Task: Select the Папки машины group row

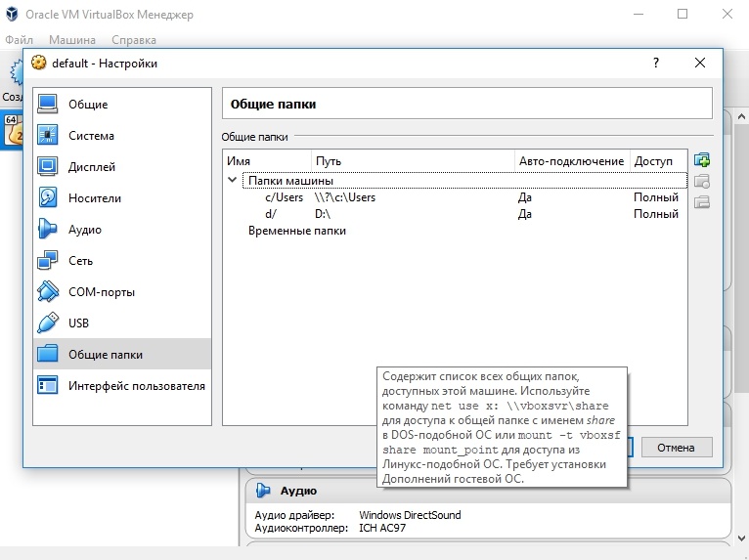Action: (464, 181)
